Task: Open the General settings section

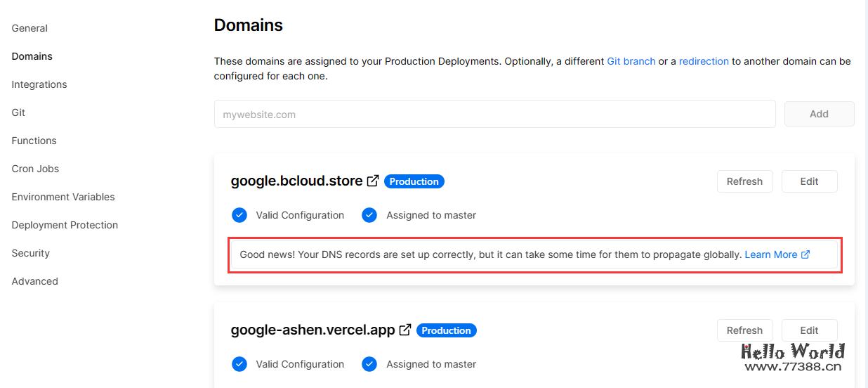Action: click(x=29, y=28)
